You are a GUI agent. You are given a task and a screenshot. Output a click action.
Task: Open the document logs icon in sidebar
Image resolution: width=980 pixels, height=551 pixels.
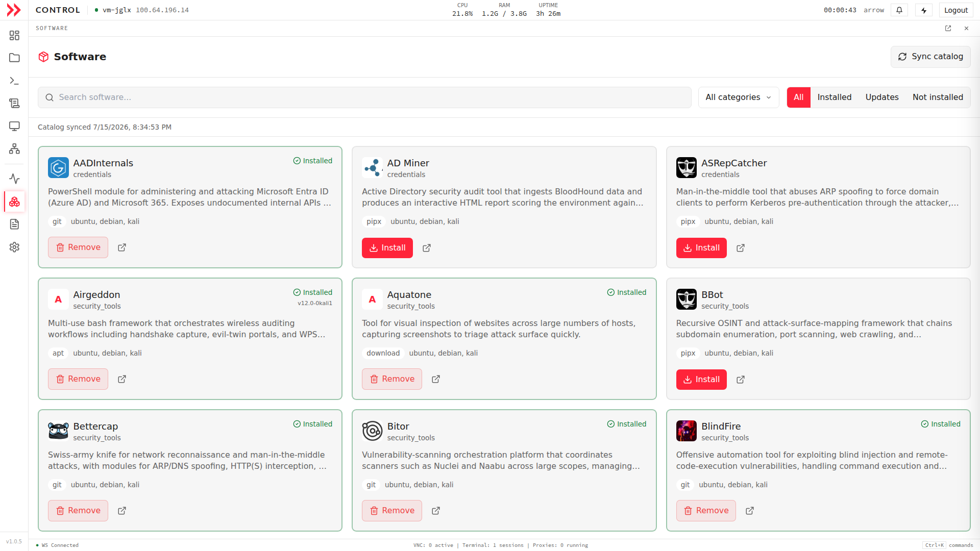[14, 224]
